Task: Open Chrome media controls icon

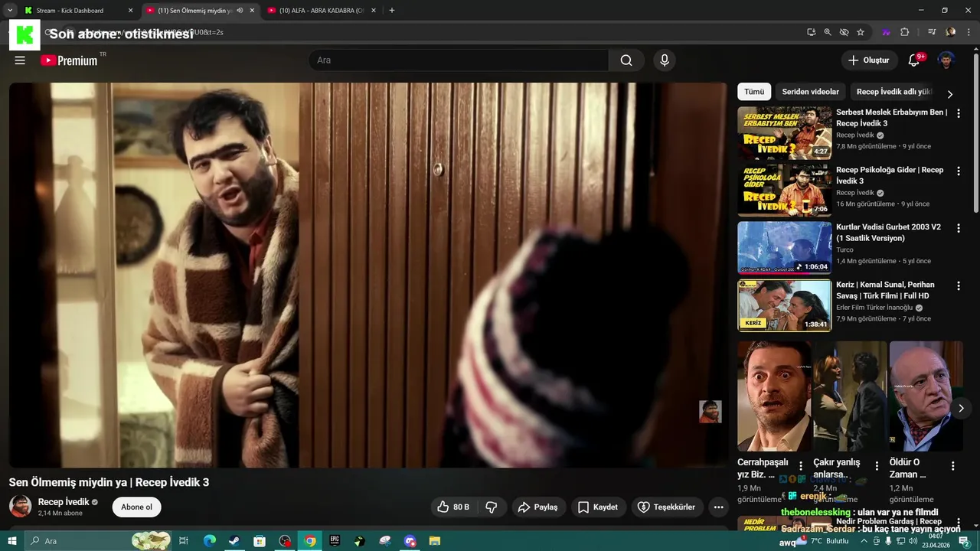Action: [x=932, y=32]
